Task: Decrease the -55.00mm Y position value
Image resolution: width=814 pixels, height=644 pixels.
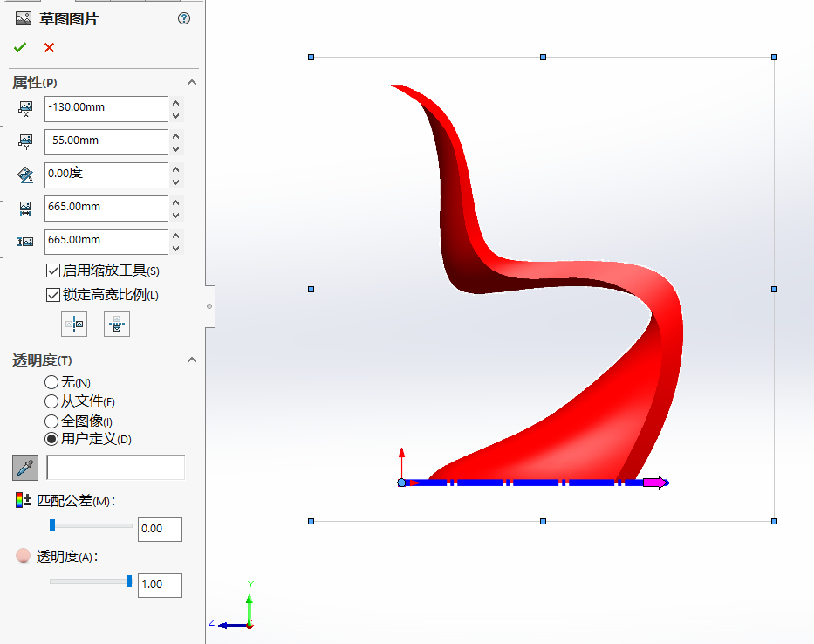Action: click(x=176, y=149)
